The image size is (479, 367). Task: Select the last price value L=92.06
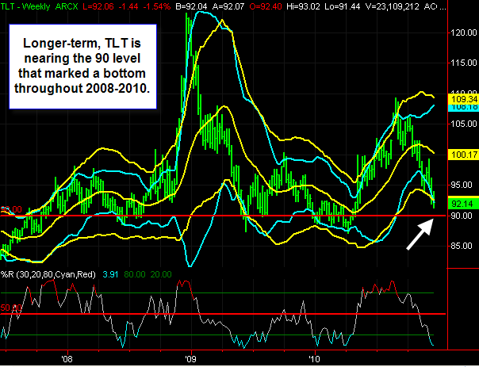click(98, 7)
